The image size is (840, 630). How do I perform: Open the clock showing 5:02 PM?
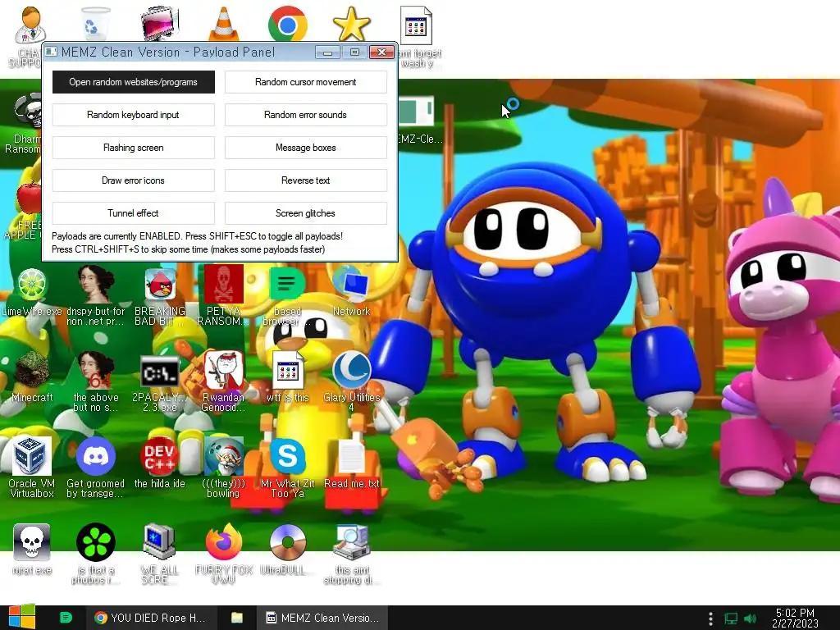click(x=795, y=618)
